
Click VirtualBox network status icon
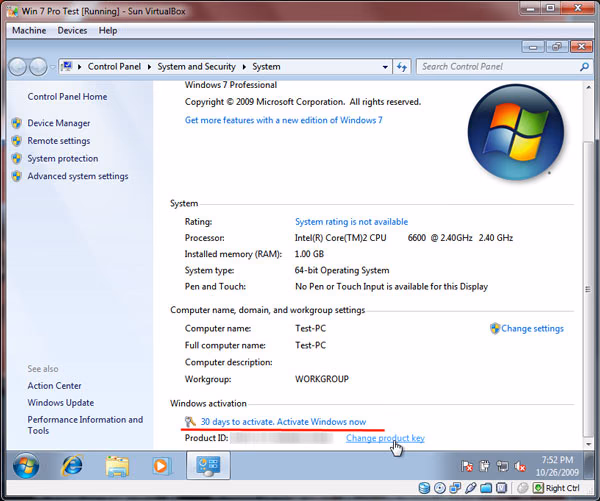455,488
